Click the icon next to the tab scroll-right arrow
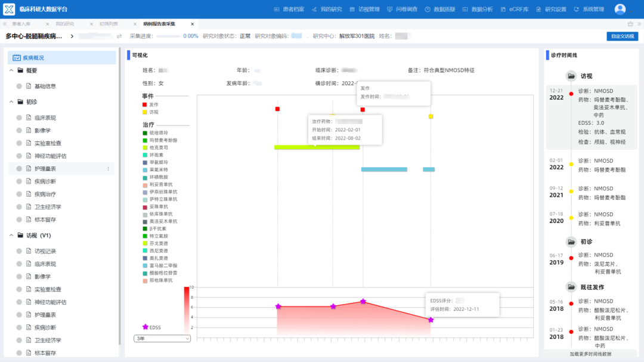 click(x=630, y=24)
